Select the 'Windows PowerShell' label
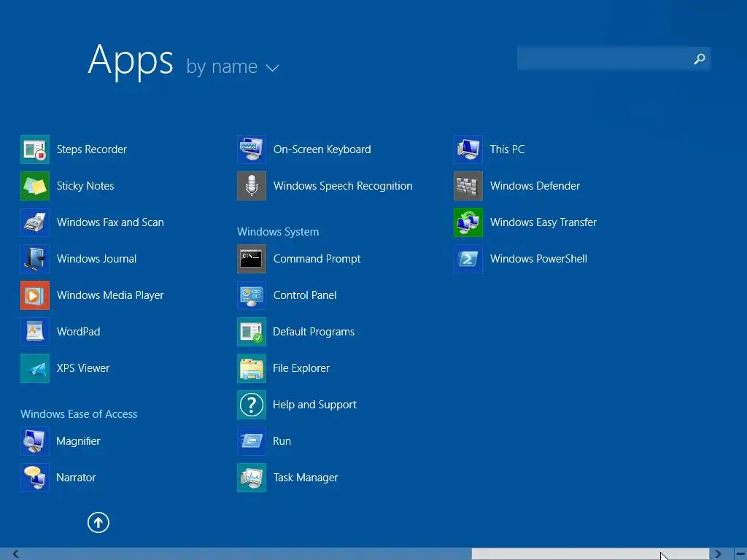Screen dimensions: 747x560 point(538,259)
